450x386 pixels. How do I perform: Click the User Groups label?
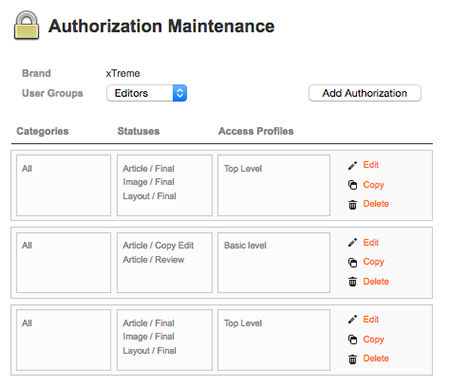pyautogui.click(x=52, y=93)
